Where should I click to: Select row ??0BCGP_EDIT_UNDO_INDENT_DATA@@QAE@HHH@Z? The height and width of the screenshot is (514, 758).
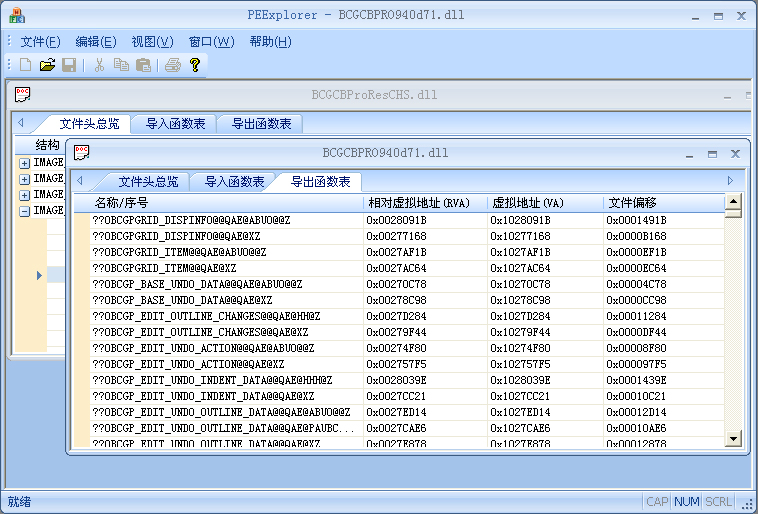point(407,380)
